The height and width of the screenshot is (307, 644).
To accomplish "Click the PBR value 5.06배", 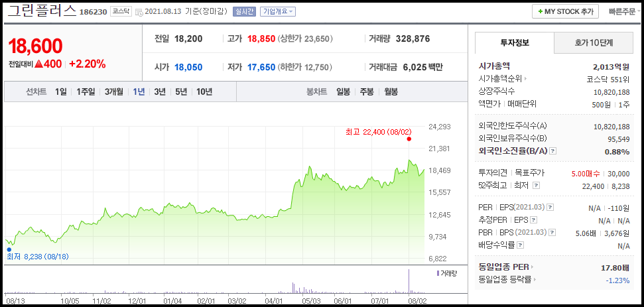I will coord(585,233).
